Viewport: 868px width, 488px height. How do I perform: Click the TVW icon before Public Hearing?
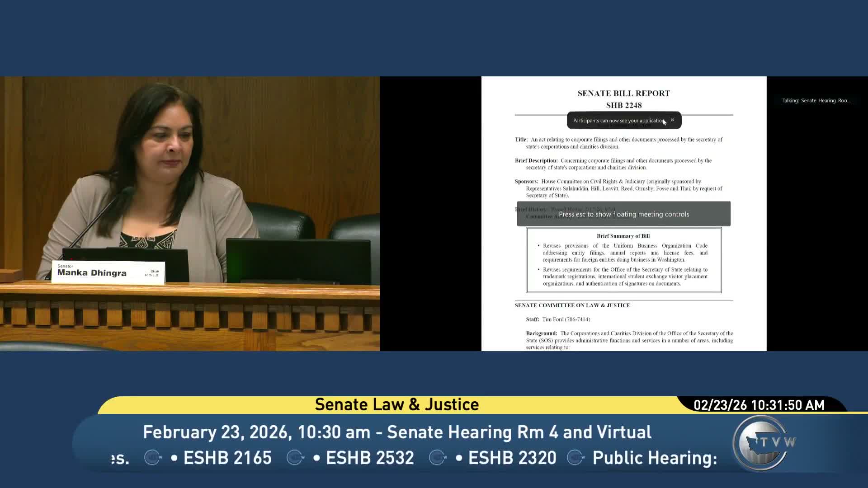575,458
